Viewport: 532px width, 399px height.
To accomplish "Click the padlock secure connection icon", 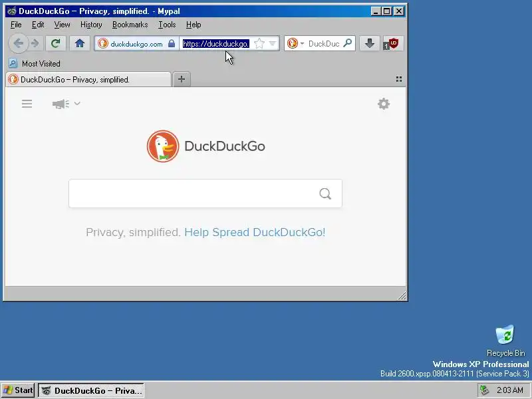I will pos(172,43).
